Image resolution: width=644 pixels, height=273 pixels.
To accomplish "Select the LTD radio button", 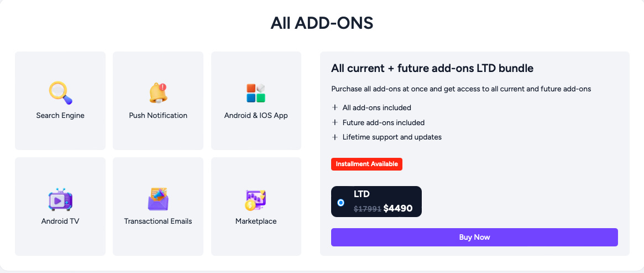I will [x=341, y=203].
